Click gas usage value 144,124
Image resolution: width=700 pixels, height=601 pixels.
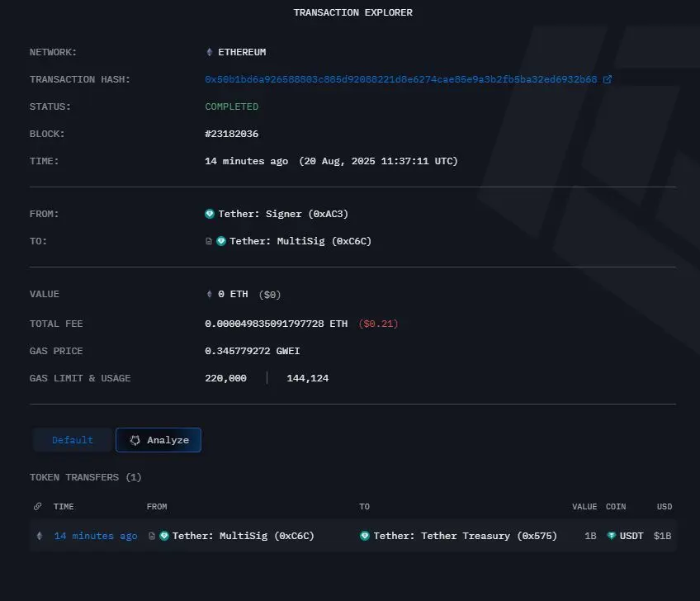point(308,378)
